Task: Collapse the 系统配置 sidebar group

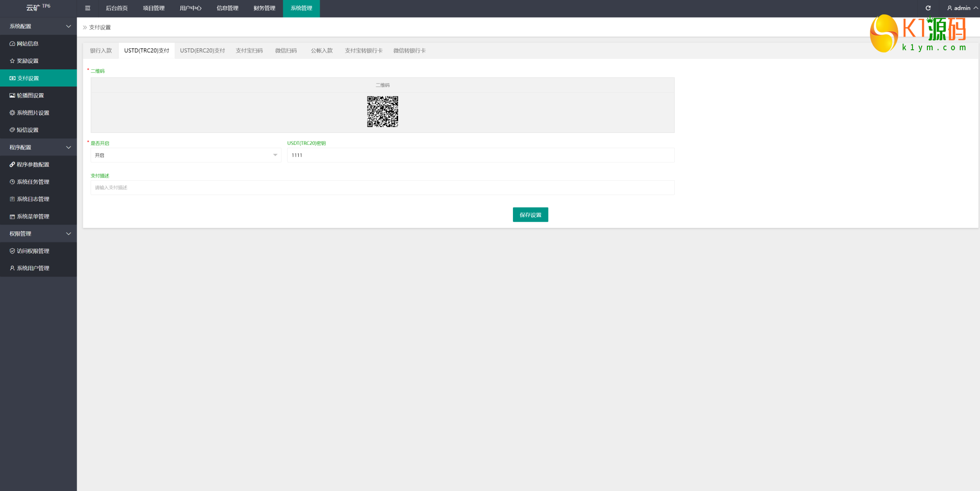Action: pyautogui.click(x=38, y=26)
